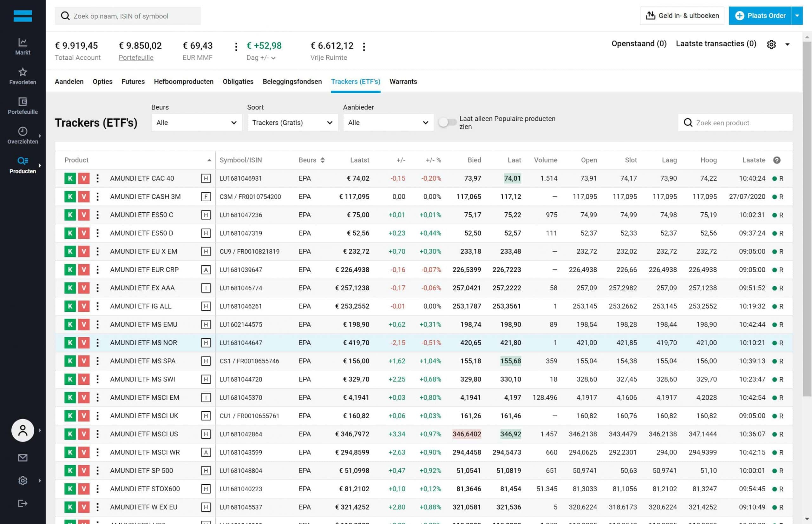
Task: Click AMUNDI ETF MSCI US Bied 346,6402
Action: coord(467,434)
